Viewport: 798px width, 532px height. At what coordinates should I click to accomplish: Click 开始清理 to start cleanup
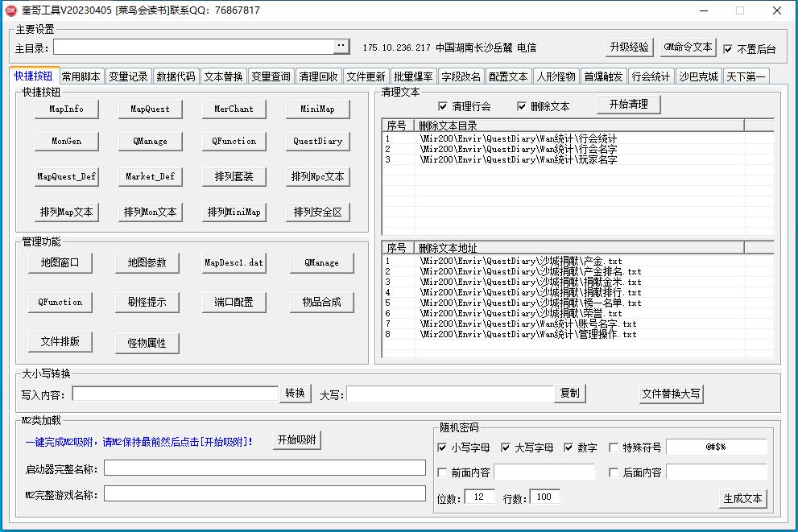click(x=630, y=104)
